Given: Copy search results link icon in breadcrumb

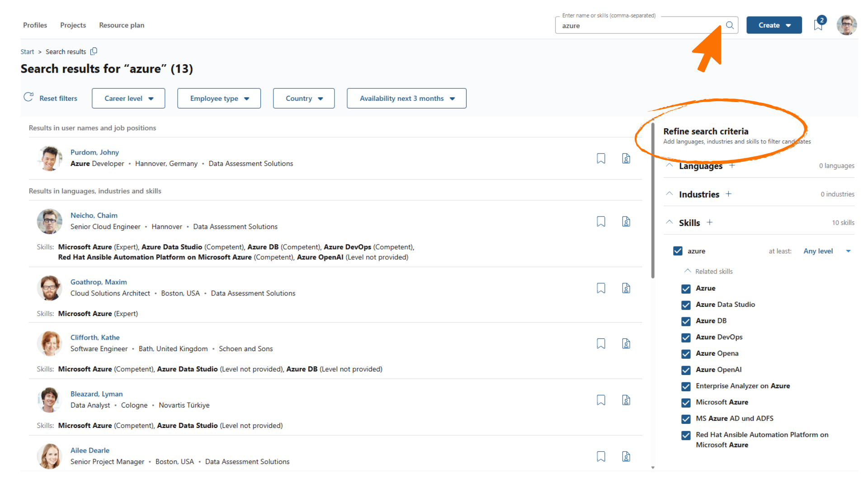Looking at the screenshot, I should pyautogui.click(x=94, y=52).
